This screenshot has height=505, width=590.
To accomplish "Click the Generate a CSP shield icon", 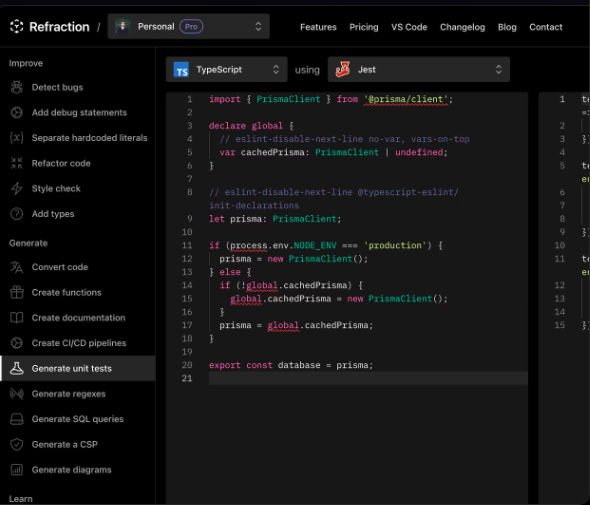I will (17, 444).
